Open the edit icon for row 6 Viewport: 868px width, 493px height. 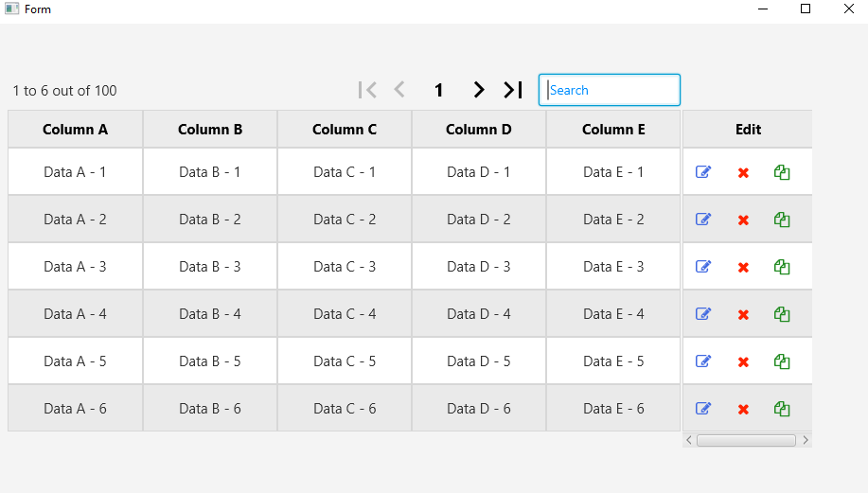pyautogui.click(x=703, y=409)
